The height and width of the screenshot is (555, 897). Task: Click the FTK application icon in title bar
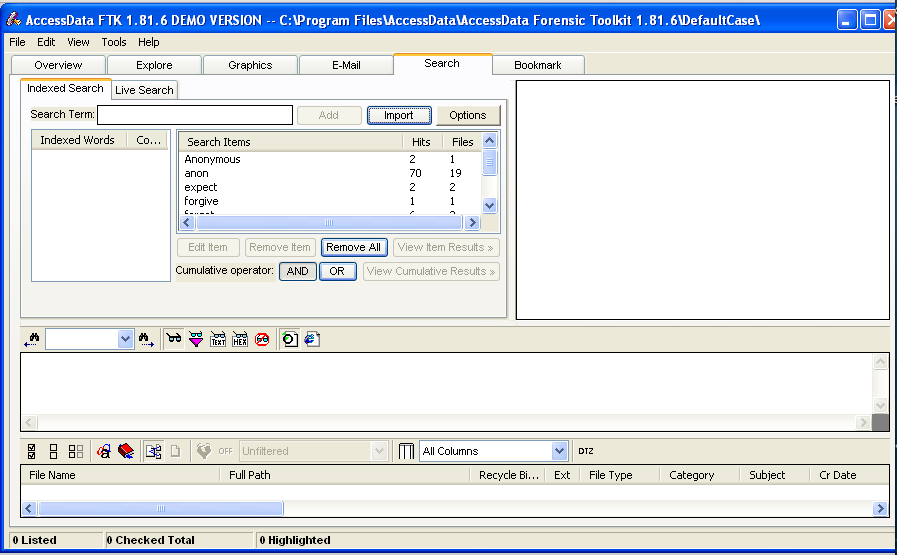point(13,19)
